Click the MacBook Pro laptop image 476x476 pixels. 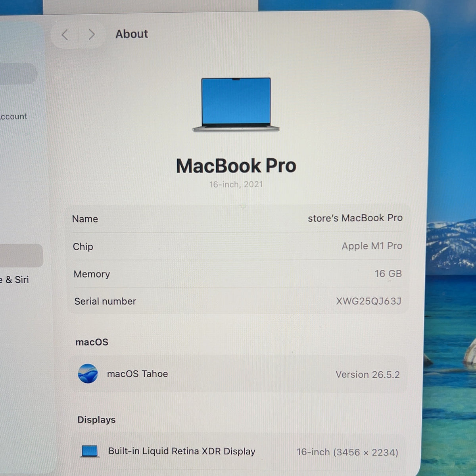point(236,105)
